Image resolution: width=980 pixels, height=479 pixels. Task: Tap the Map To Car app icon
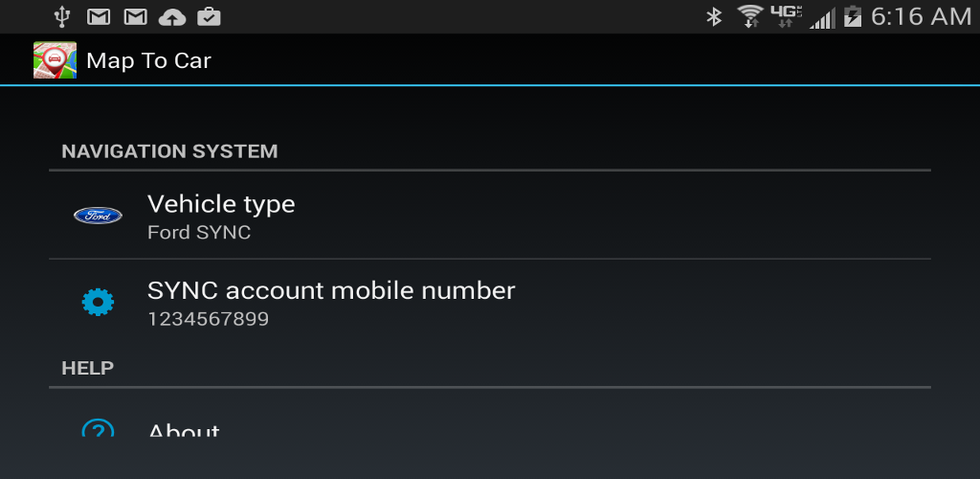click(55, 60)
